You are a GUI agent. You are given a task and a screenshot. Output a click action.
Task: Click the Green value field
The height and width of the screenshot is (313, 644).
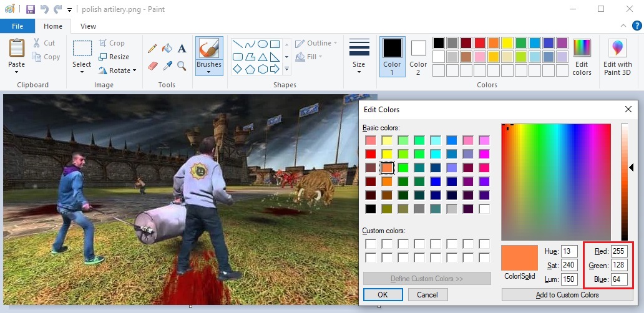(x=619, y=265)
